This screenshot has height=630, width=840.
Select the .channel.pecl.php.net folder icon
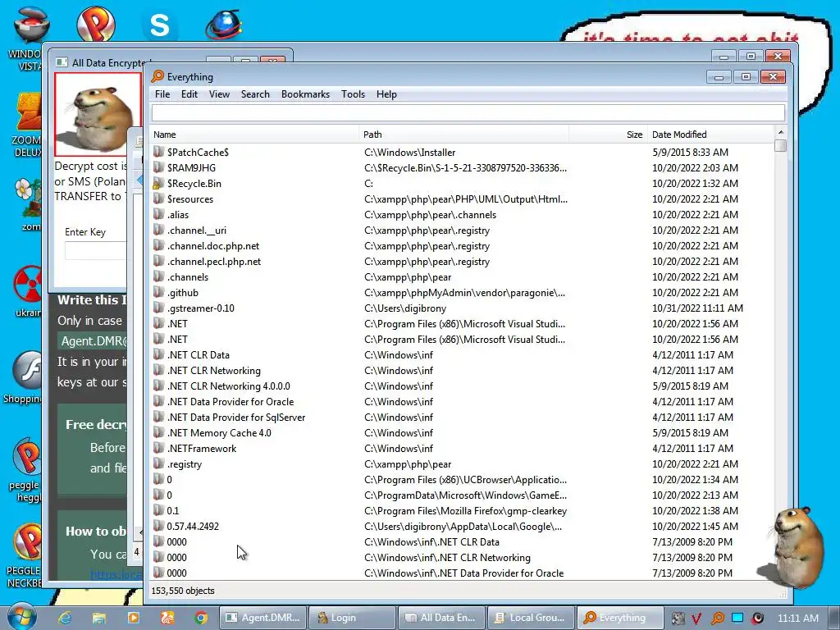coord(158,261)
